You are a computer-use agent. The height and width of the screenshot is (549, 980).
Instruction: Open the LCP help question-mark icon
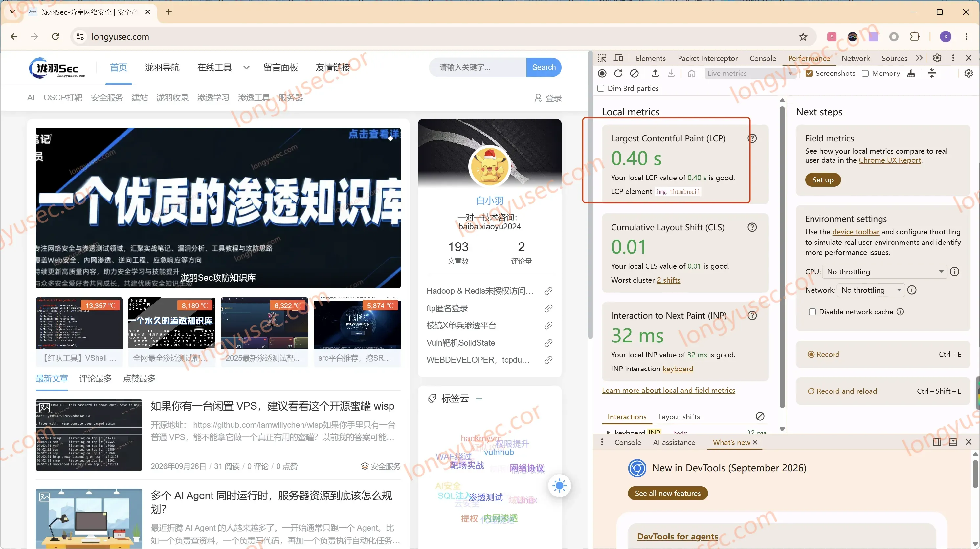752,138
